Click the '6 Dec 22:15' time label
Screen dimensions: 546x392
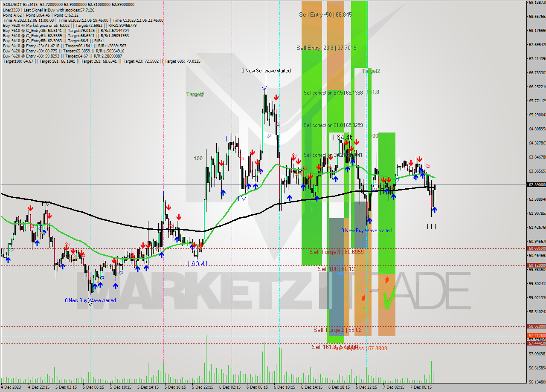[x=366, y=387]
